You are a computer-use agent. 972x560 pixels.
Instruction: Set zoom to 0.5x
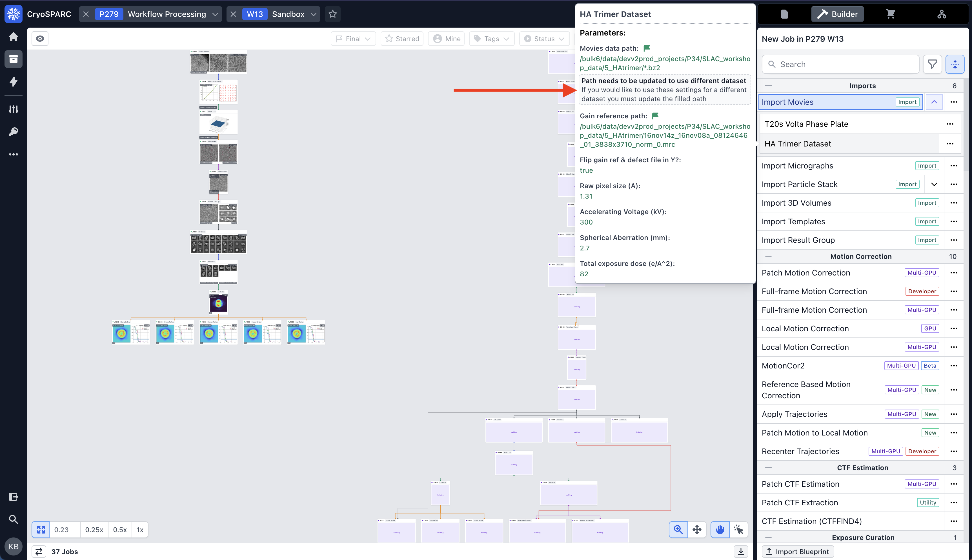(120, 530)
